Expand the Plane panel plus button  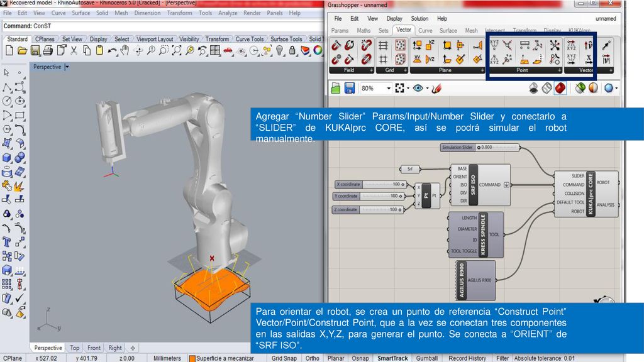pos(482,70)
